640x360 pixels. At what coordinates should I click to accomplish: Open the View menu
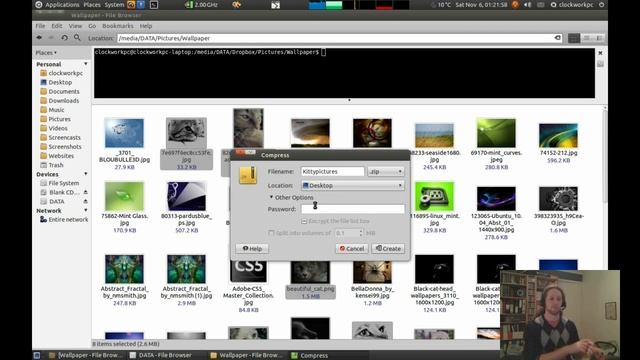pyautogui.click(x=75, y=26)
